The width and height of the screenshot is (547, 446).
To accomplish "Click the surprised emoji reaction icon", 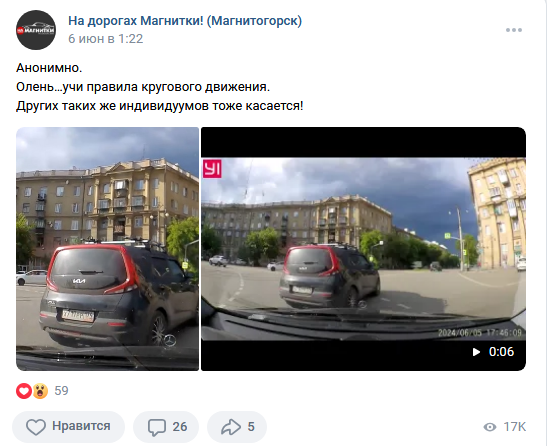I will click(40, 391).
